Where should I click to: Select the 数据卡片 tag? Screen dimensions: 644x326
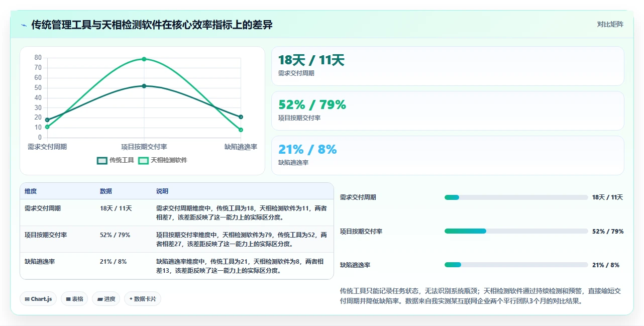click(143, 299)
